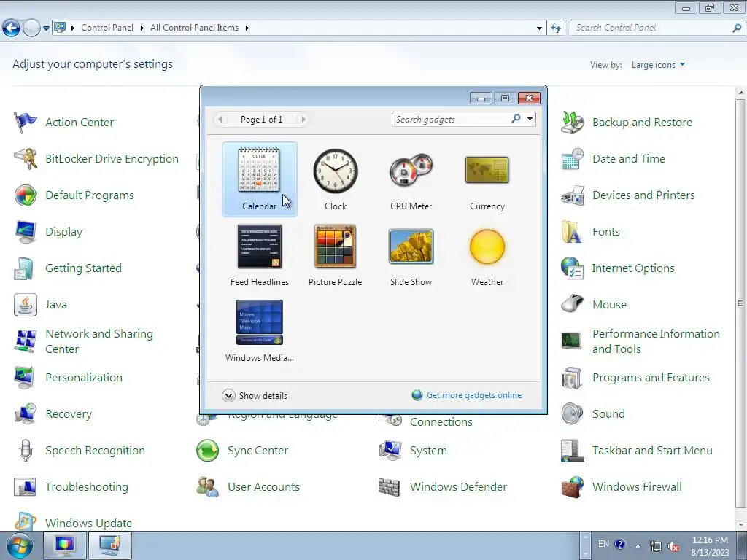Choose the CPU Meter gadget

[x=411, y=179]
